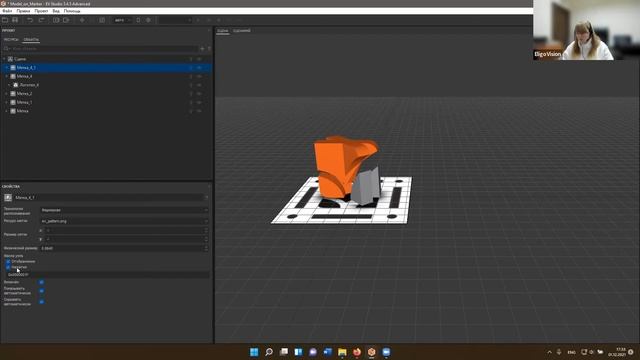
Task: Open Teams Chat from the taskbar
Action: coord(313,352)
